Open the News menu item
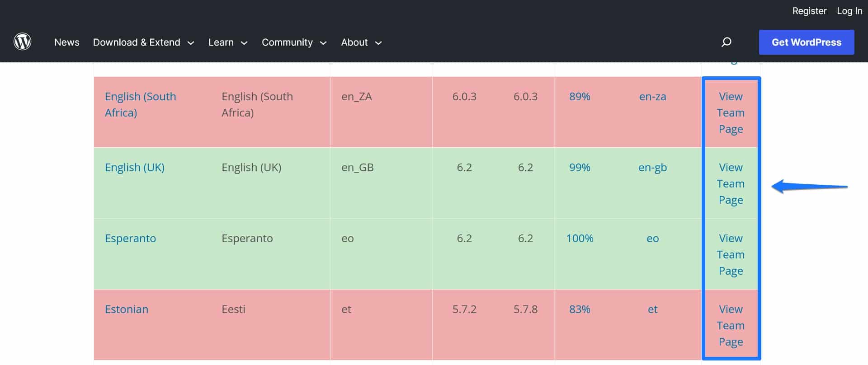The width and height of the screenshot is (868, 365). (x=66, y=42)
